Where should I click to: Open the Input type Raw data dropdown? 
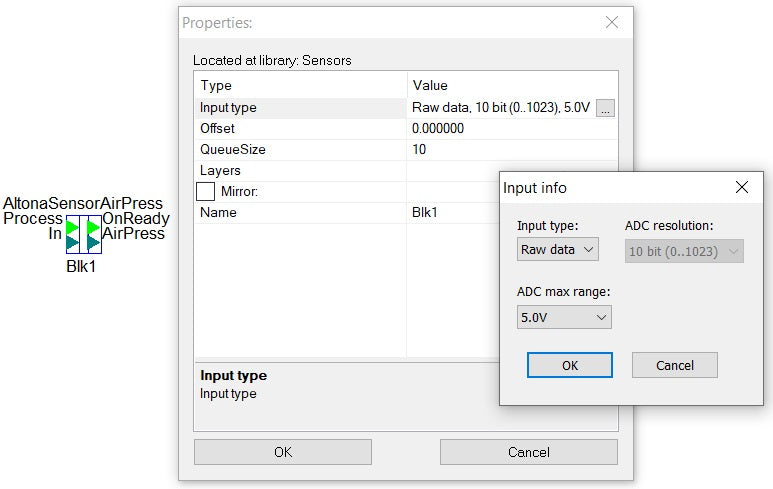point(557,250)
